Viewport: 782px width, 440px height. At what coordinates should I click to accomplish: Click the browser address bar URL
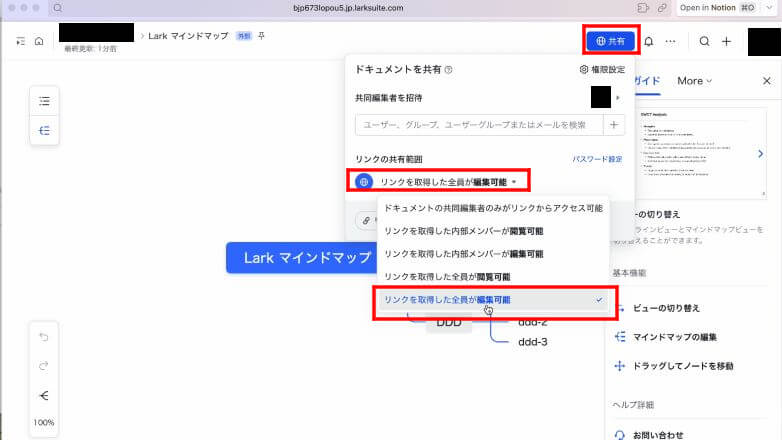[348, 8]
